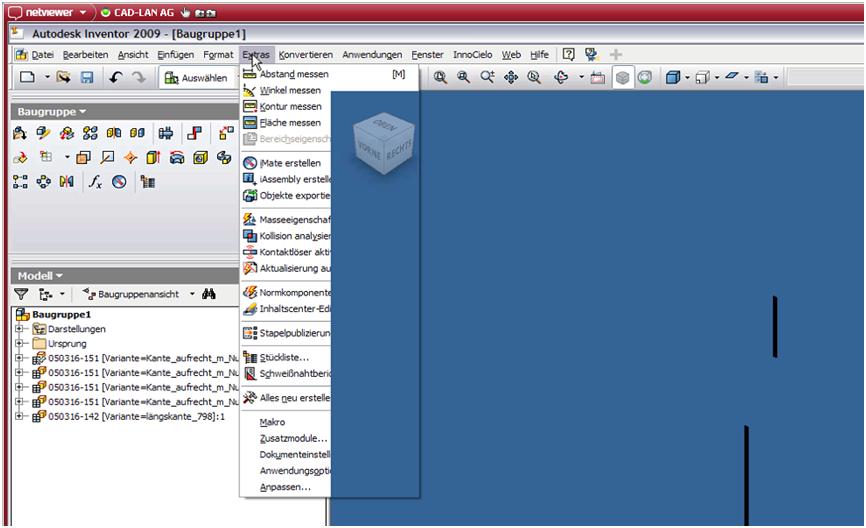Click the help question mark icon
The width and height of the screenshot is (866, 528).
tap(568, 54)
